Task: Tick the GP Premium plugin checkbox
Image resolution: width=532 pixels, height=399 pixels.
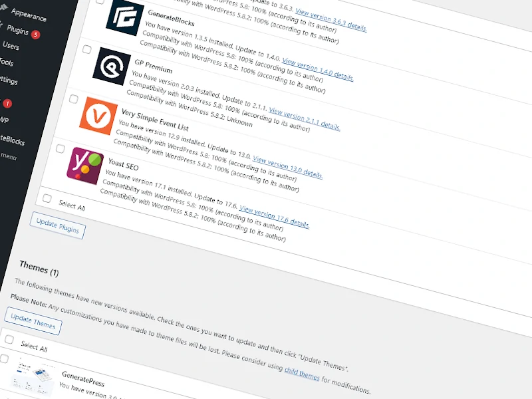Action: click(86, 49)
